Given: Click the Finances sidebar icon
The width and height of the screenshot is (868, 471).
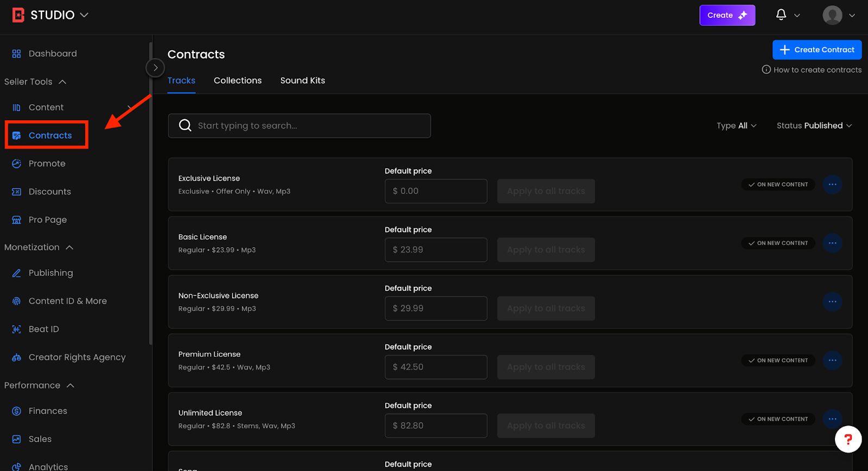Looking at the screenshot, I should click(16, 411).
